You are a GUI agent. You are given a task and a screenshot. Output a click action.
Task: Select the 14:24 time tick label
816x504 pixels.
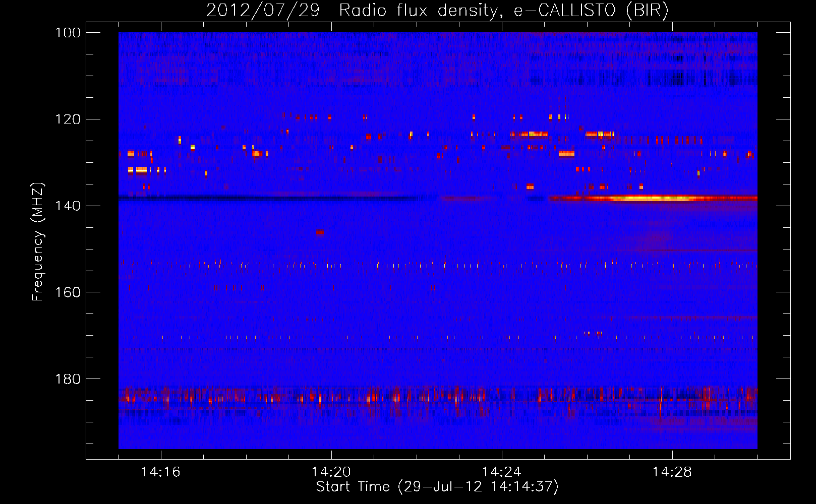[x=502, y=472]
